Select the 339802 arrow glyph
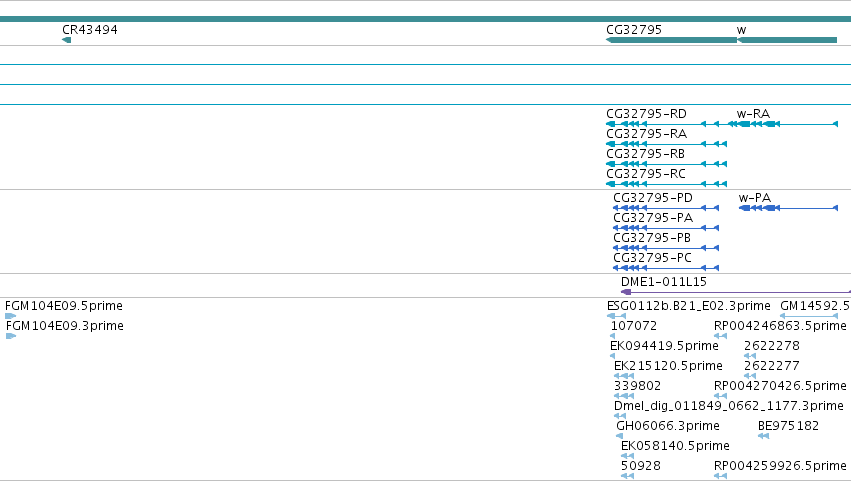This screenshot has height=481, width=851. (624, 396)
